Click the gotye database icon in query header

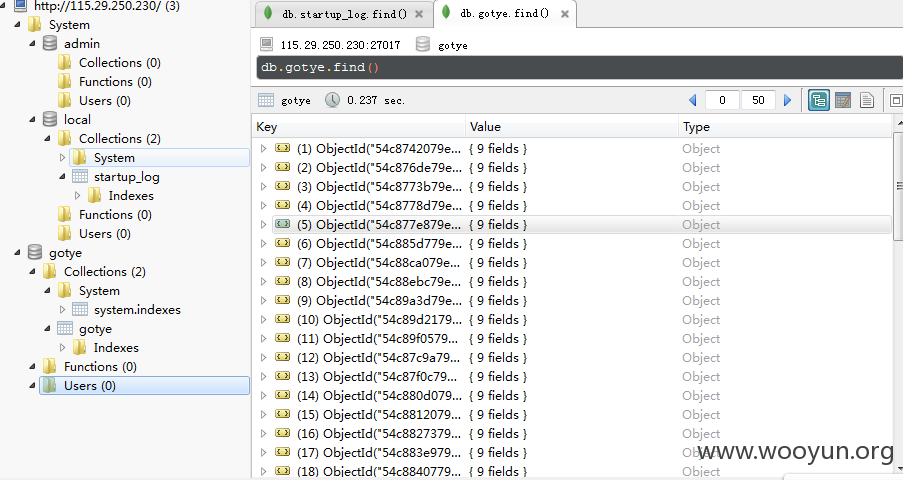(423, 44)
